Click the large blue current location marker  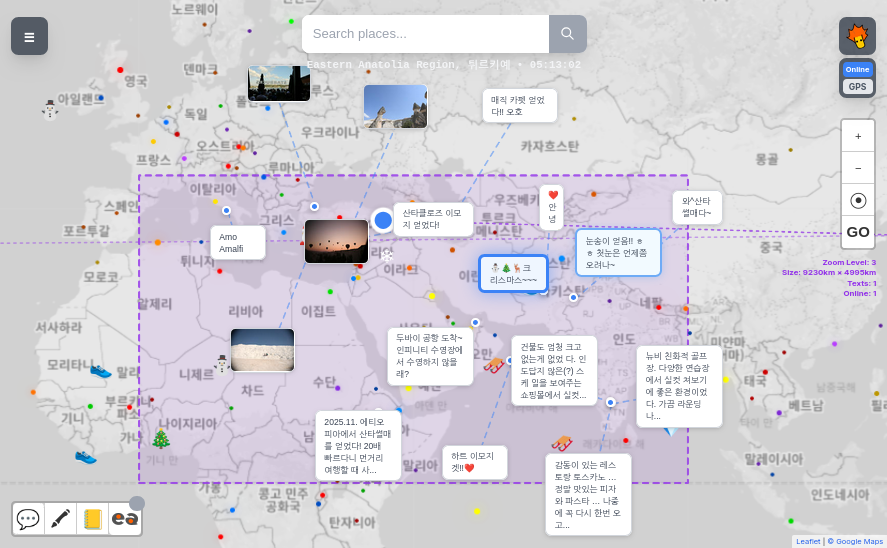click(x=383, y=221)
